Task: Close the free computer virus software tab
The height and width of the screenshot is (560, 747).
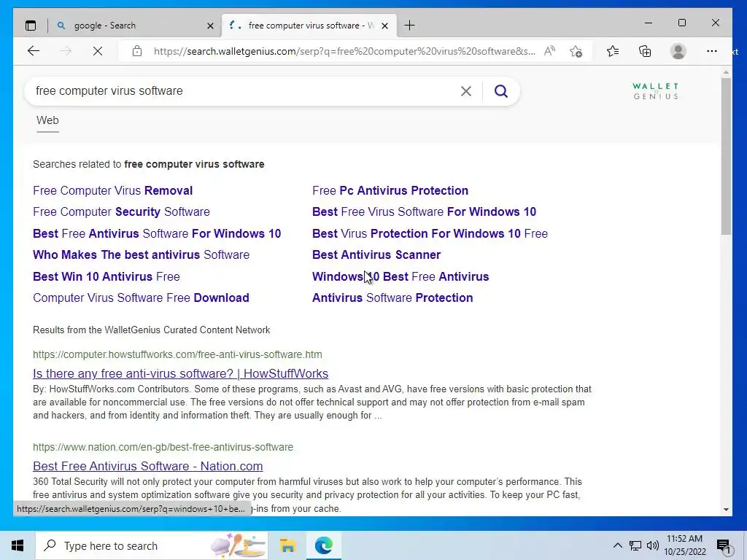Action: pos(385,26)
